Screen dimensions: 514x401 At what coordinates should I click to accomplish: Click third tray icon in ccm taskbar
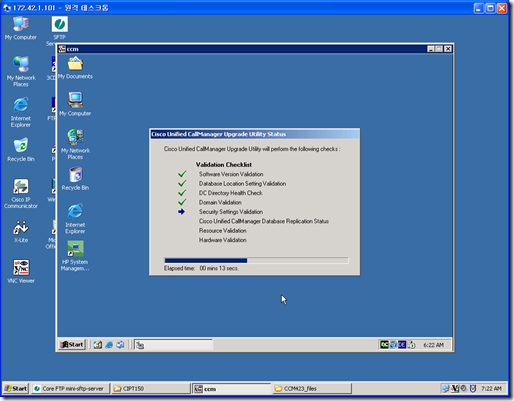pyautogui.click(x=402, y=345)
